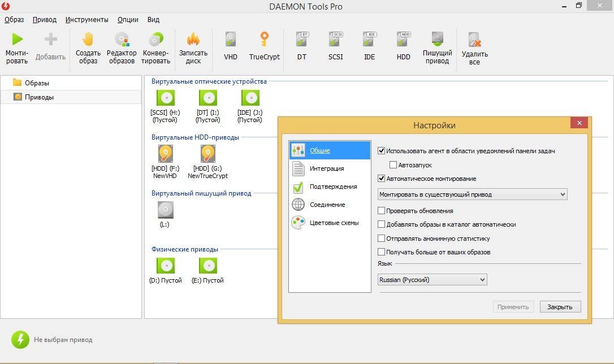614x364 pixels.
Task: Click the Закрыть button
Action: tap(560, 307)
